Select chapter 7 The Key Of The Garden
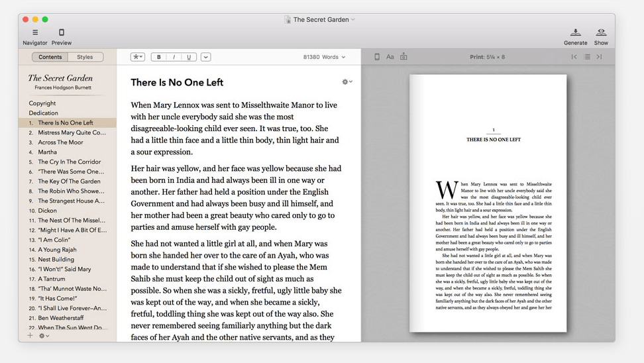This screenshot has width=644, height=363. [68, 181]
